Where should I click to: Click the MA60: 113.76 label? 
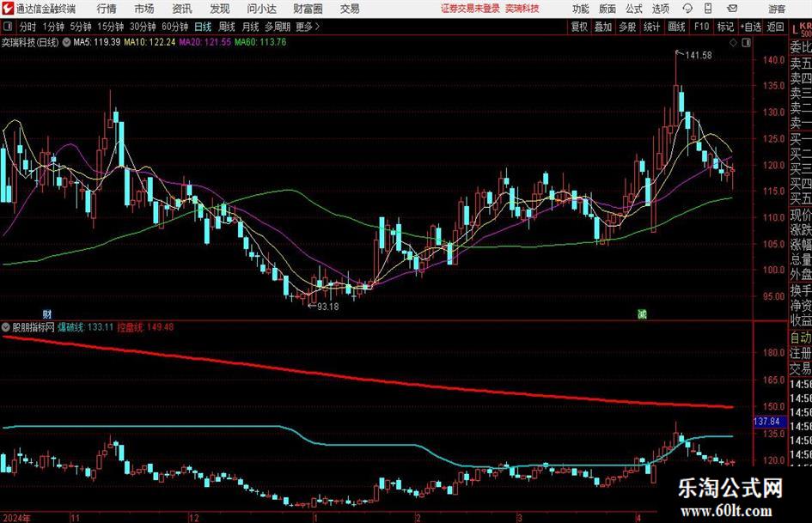[x=260, y=42]
